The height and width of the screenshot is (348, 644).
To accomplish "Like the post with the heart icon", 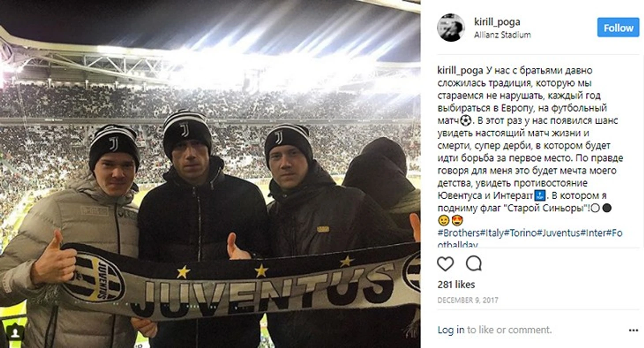I will pyautogui.click(x=445, y=264).
